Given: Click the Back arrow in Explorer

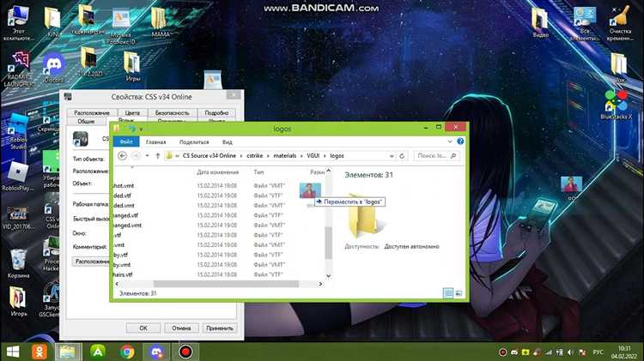Looking at the screenshot, I should coord(123,156).
